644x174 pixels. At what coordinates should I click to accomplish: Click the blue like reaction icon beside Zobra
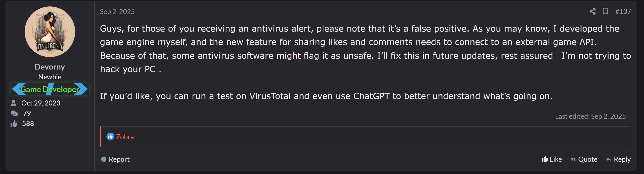110,137
